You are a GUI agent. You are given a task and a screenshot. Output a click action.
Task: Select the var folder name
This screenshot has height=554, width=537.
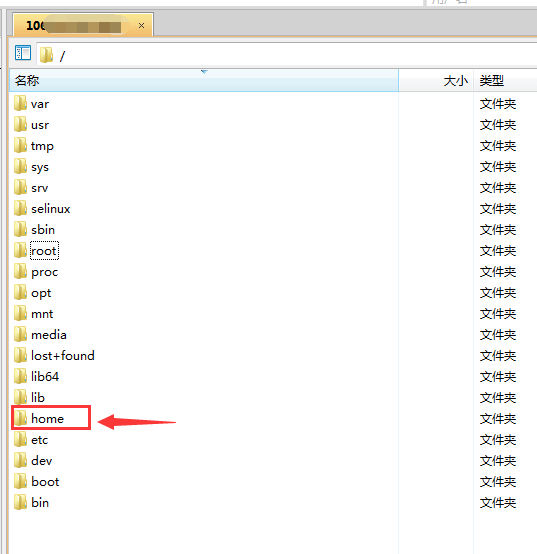click(40, 104)
